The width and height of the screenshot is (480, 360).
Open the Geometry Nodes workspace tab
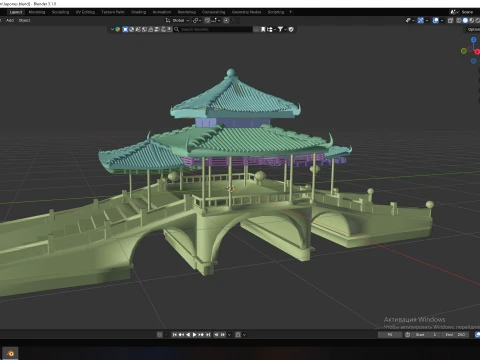[x=246, y=12]
